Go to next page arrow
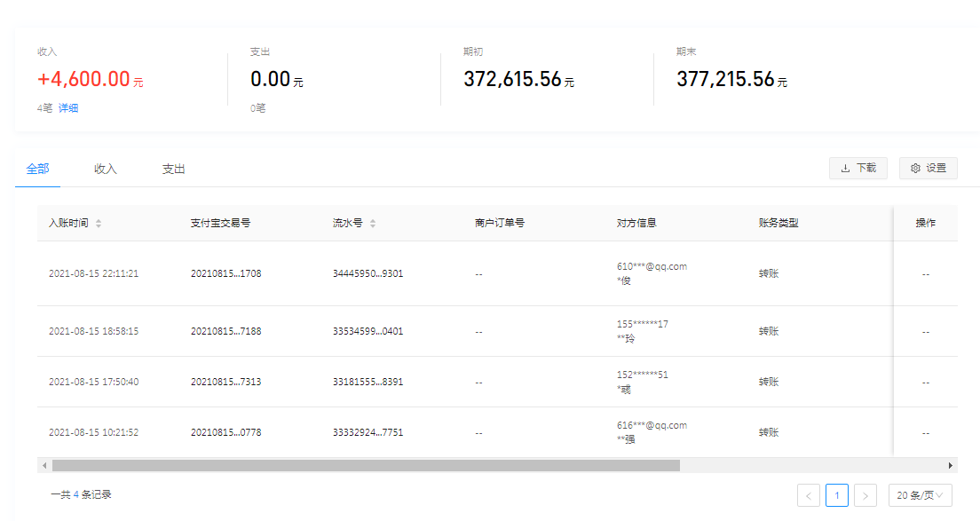The image size is (980, 521). 865,495
